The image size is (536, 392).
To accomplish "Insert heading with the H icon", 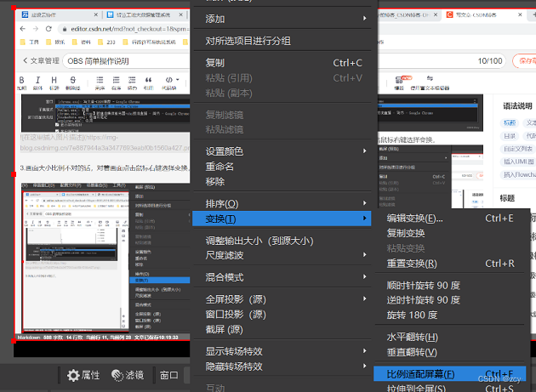I will click(54, 80).
